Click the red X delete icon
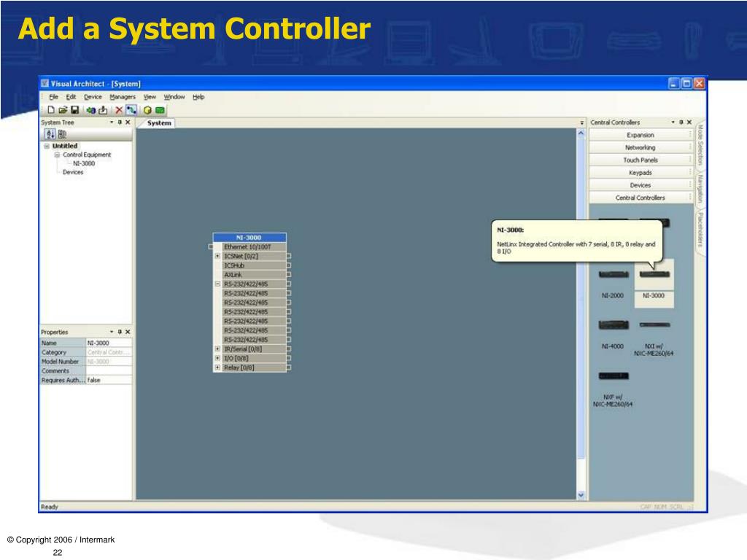Viewport: 747px width, 560px height. (x=119, y=110)
